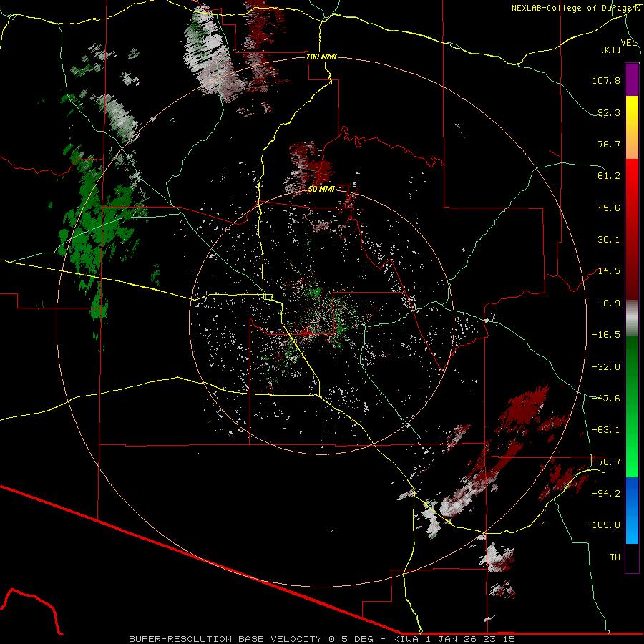Click the NEXLAB-College of DuPage watermark text
This screenshot has width=644, height=644.
576,8
